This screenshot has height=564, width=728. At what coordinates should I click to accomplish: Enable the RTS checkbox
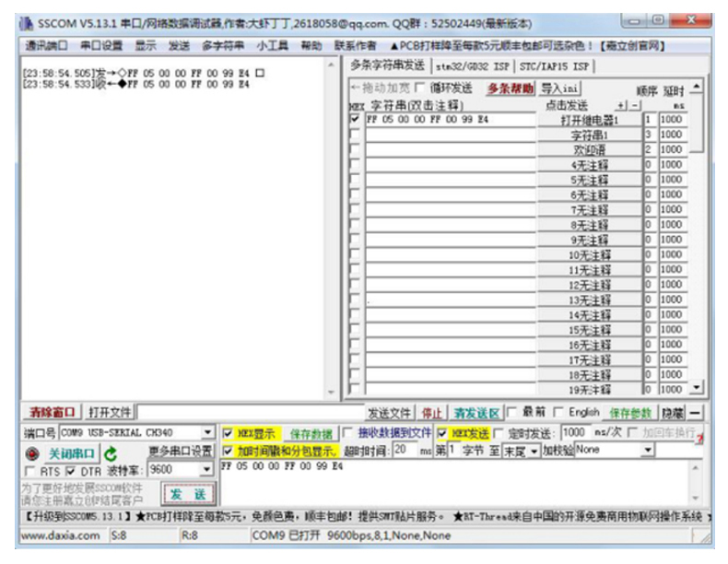(29, 471)
